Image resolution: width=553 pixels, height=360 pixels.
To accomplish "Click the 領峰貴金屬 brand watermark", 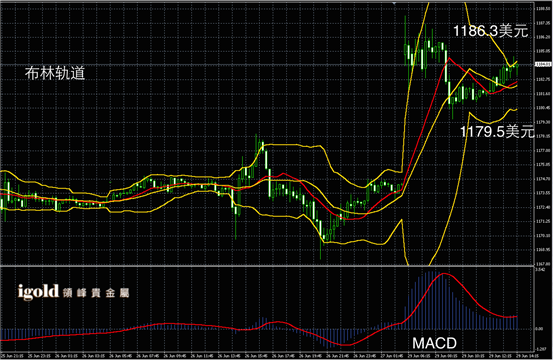I will (x=96, y=293).
